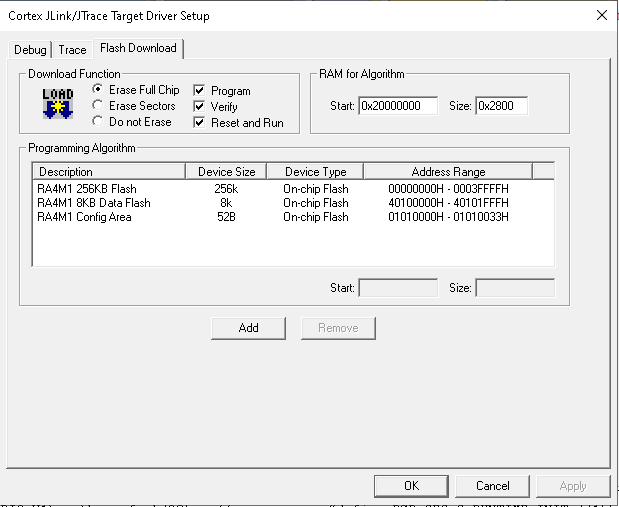Click the 256k device size cell
The width and height of the screenshot is (619, 507).
226,189
